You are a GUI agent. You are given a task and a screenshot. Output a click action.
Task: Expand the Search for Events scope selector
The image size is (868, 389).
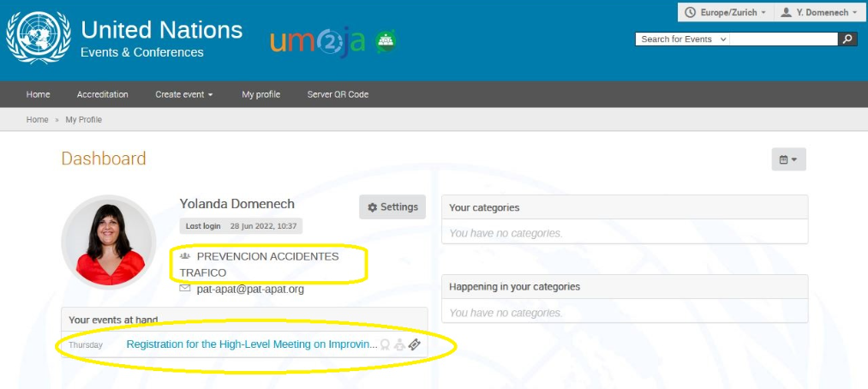pyautogui.click(x=683, y=39)
